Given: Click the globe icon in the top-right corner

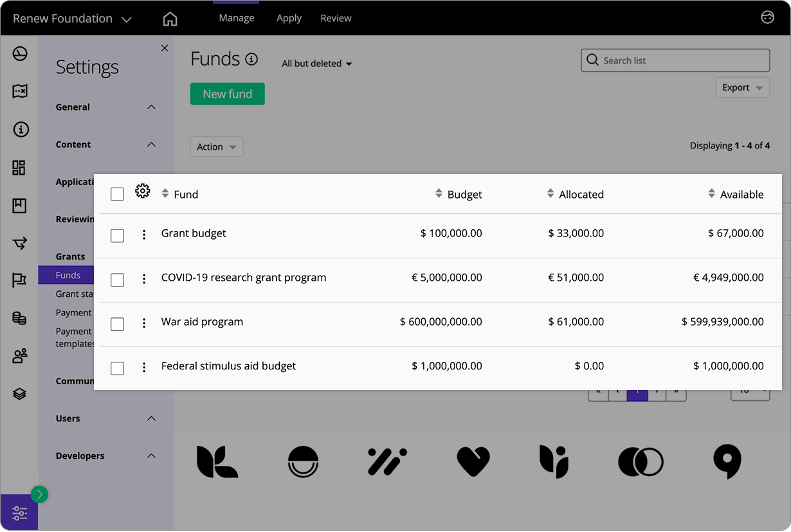Looking at the screenshot, I should click(767, 17).
